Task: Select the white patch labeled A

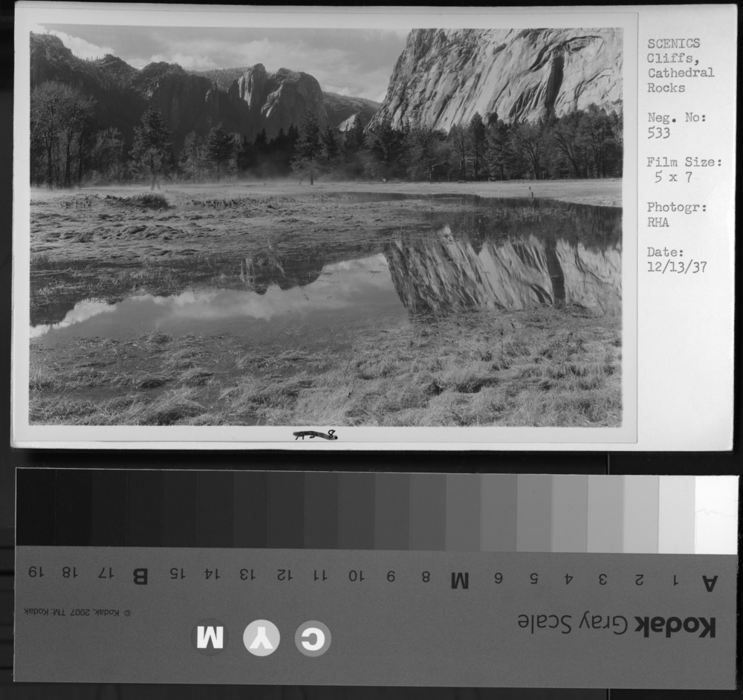Action: pos(716,514)
